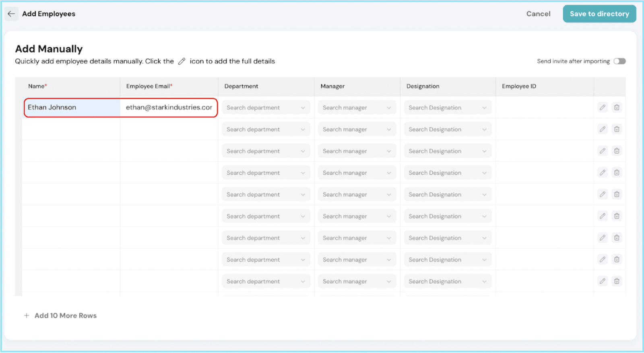Click the trash icon in the seventh row

(x=617, y=238)
